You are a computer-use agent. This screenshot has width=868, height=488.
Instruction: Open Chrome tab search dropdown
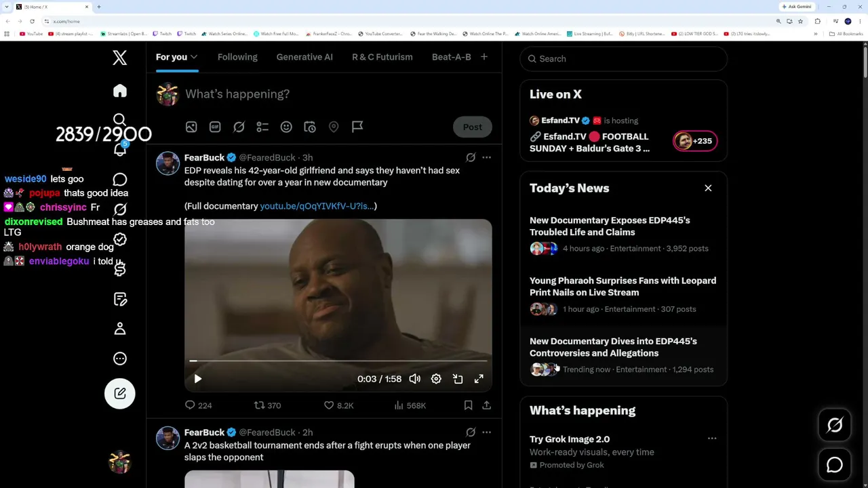pos(7,7)
